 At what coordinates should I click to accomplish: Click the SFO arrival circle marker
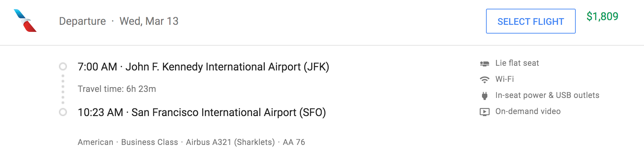coord(63,112)
